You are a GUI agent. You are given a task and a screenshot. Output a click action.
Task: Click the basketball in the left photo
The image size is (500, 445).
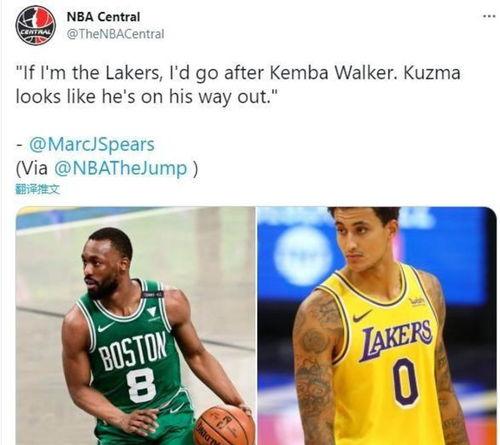point(224,426)
